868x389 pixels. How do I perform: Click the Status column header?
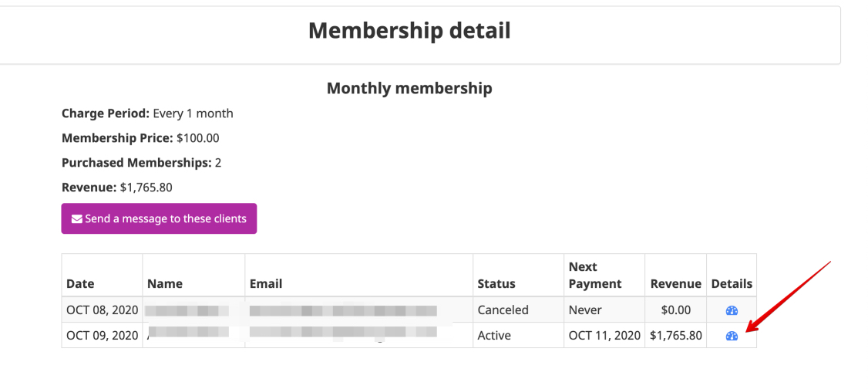click(x=496, y=284)
